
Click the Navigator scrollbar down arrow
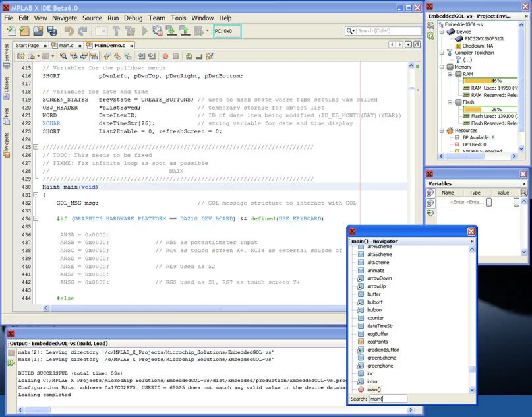click(472, 389)
